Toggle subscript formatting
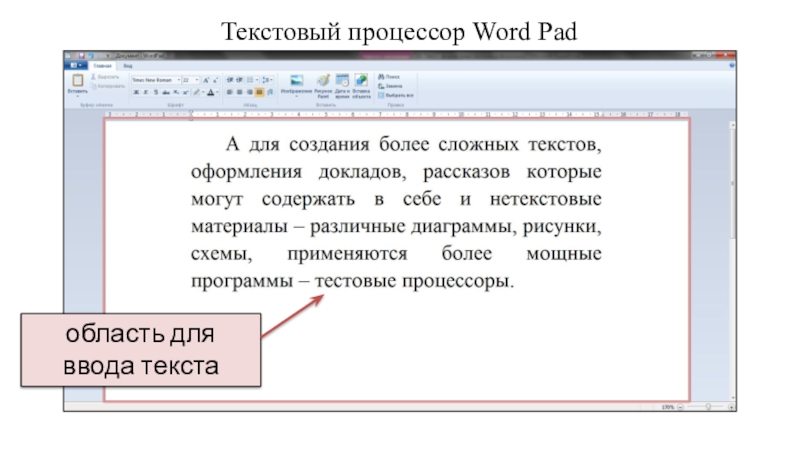This screenshot has height=450, width=800. point(176,92)
